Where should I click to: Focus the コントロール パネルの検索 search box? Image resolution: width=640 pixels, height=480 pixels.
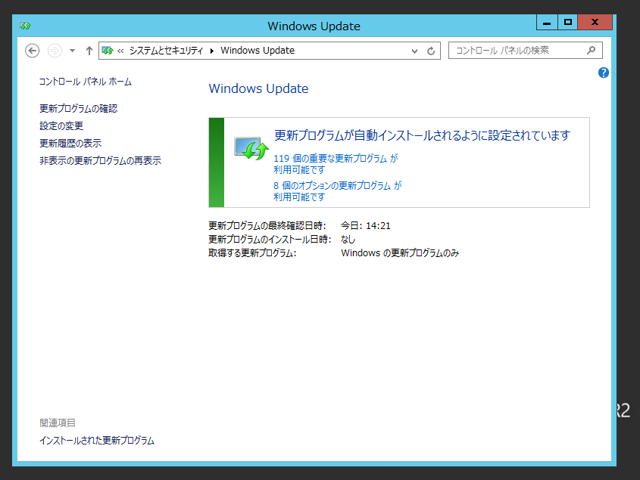[x=525, y=50]
